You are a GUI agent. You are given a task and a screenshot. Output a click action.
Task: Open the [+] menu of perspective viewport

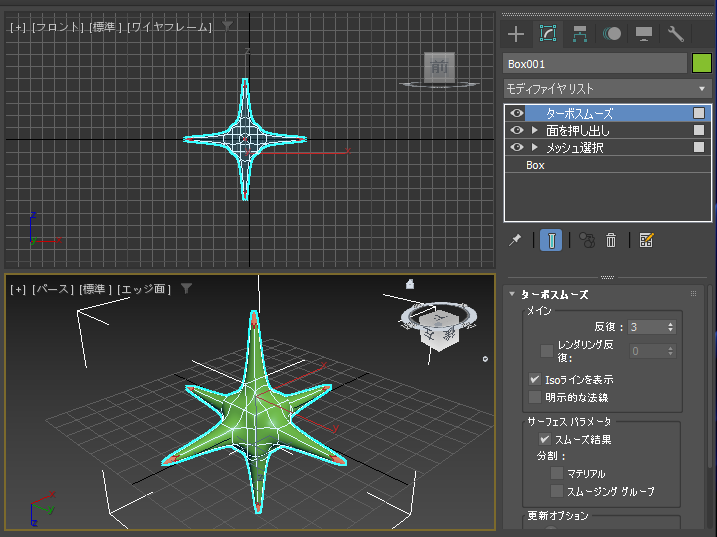pyautogui.click(x=18, y=289)
